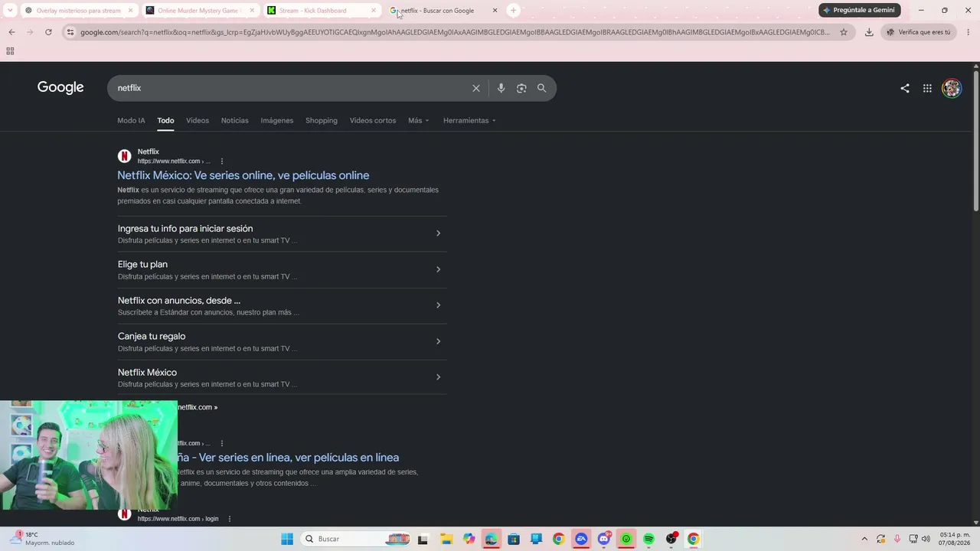Open Microsoft Store from the taskbar
980x551 pixels.
(514, 539)
